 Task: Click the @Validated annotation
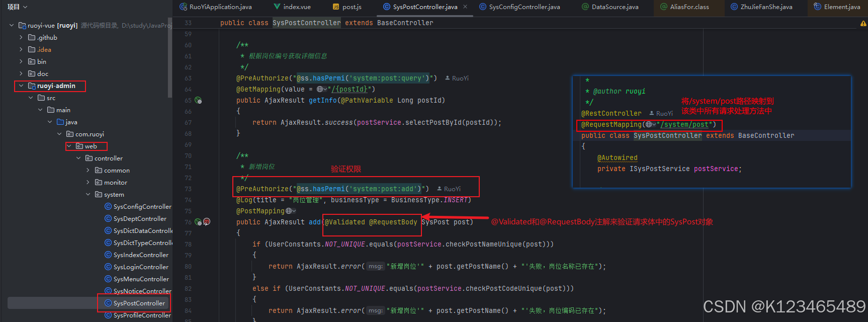pos(345,222)
